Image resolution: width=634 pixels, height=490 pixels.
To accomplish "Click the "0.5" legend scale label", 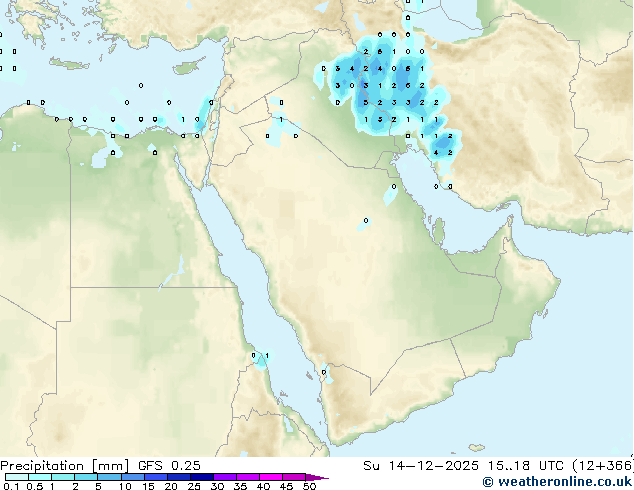I will (x=35, y=486).
